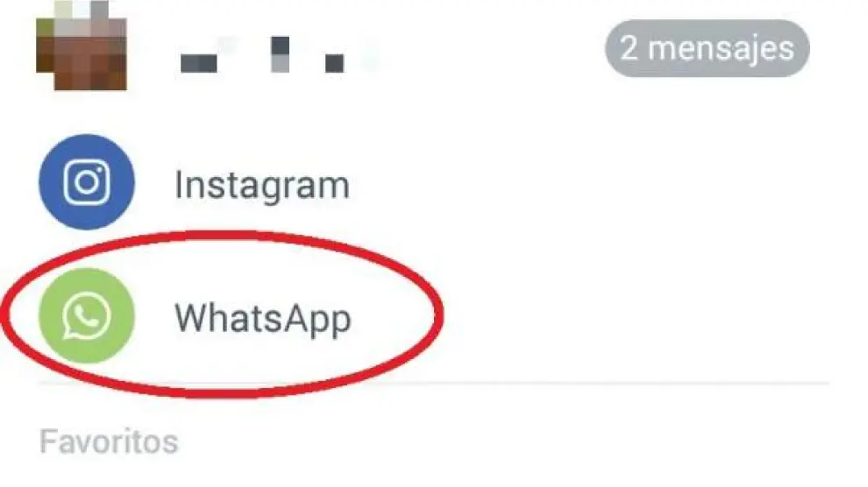Tap the speech bubble WhatsApp logo
Image resolution: width=868 pixels, height=487 pixels.
[86, 316]
